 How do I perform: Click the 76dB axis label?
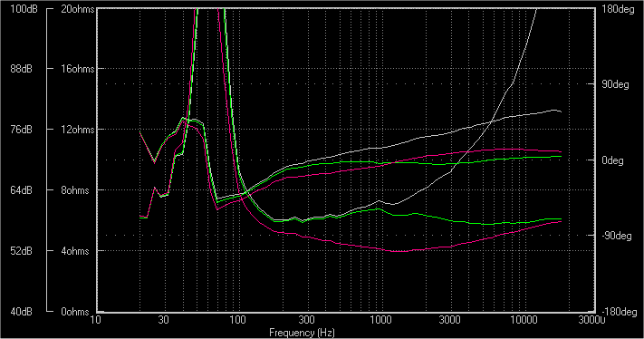coord(21,130)
